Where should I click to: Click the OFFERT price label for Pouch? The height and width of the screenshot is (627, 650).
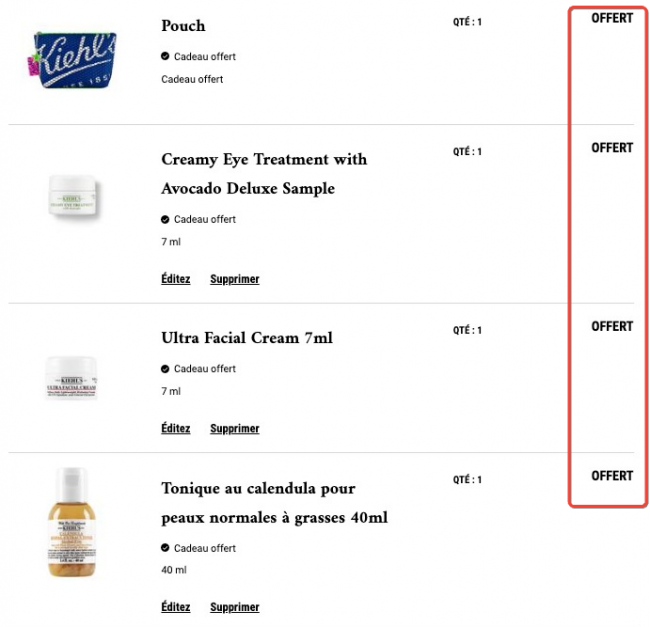(x=612, y=18)
